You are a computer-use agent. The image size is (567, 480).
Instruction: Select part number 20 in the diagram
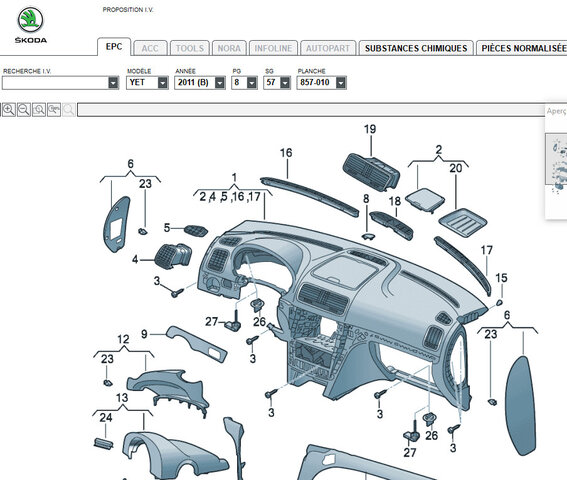point(456,168)
